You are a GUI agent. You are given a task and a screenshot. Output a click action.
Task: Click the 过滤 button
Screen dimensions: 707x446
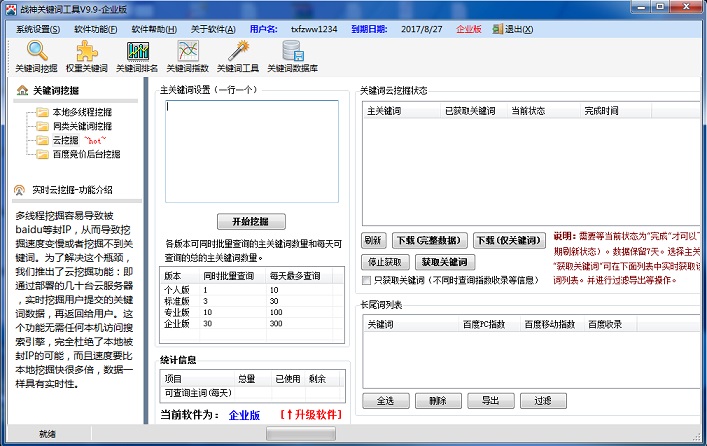[x=543, y=400]
